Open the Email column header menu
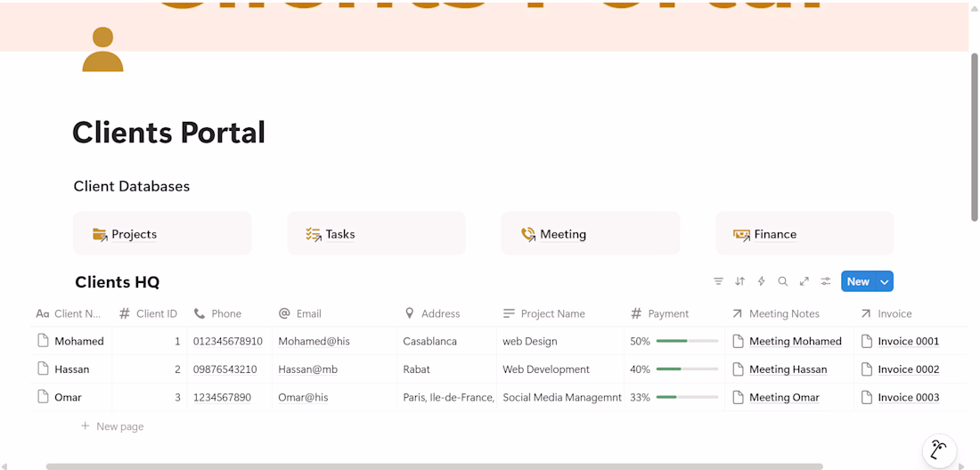Screen dimensions: 980x470 pos(334,313)
